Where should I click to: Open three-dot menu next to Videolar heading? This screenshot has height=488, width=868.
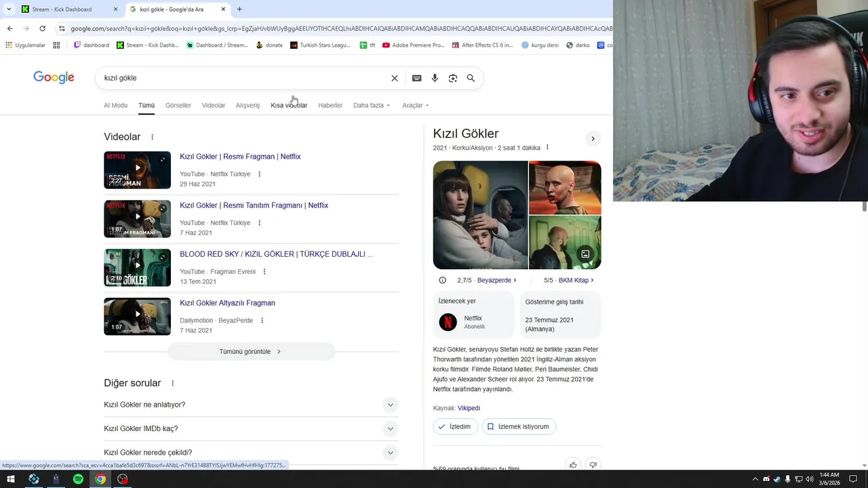[x=152, y=137]
